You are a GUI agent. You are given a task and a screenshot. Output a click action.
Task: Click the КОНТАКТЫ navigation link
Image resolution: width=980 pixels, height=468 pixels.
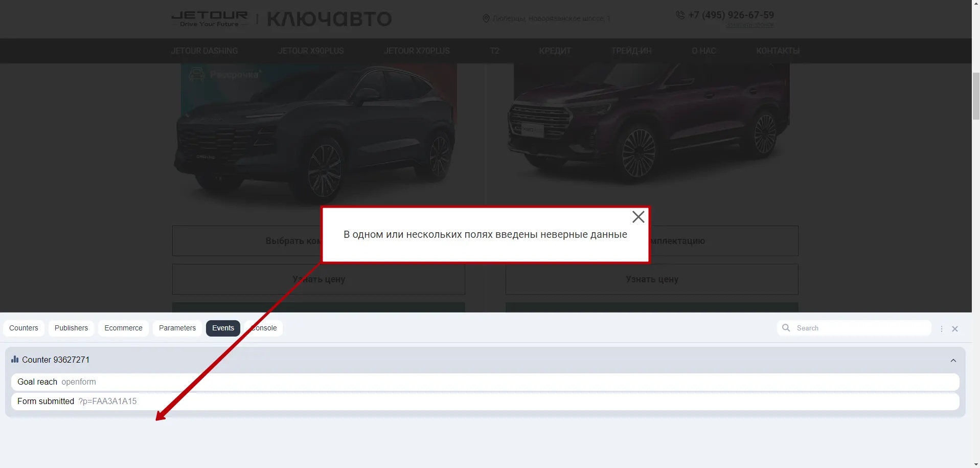778,51
